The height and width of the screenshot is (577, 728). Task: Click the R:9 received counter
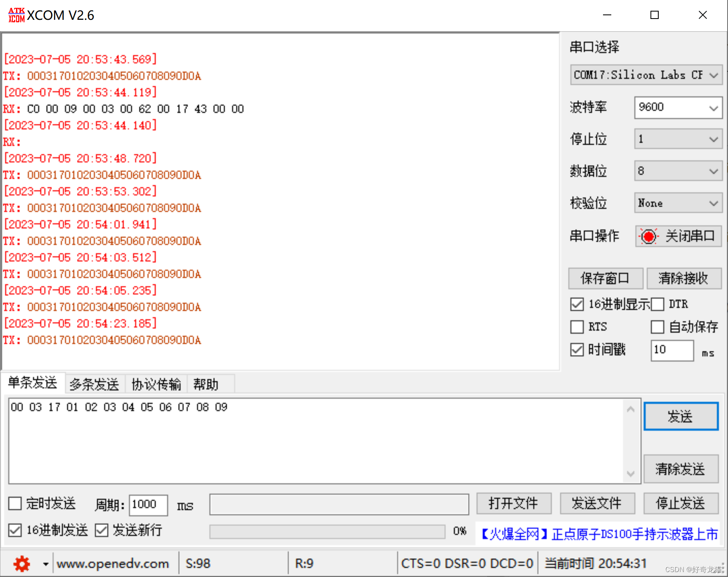(304, 564)
